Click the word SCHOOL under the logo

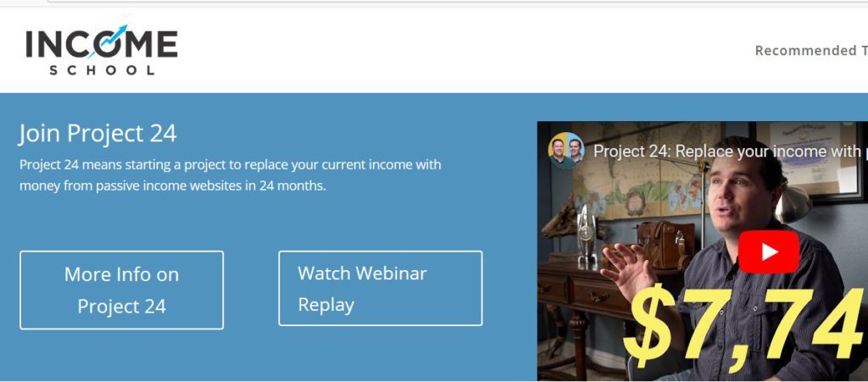102,70
